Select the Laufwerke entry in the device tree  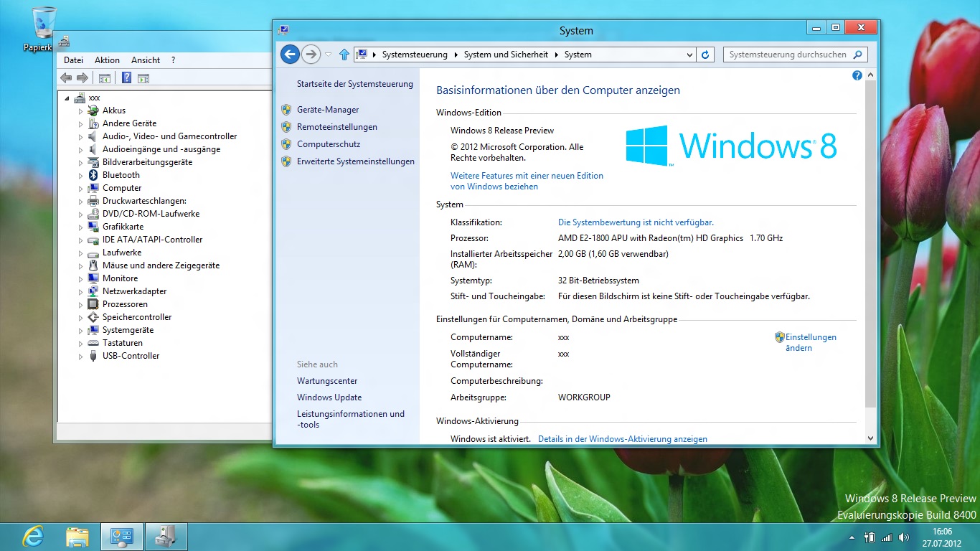(x=122, y=253)
